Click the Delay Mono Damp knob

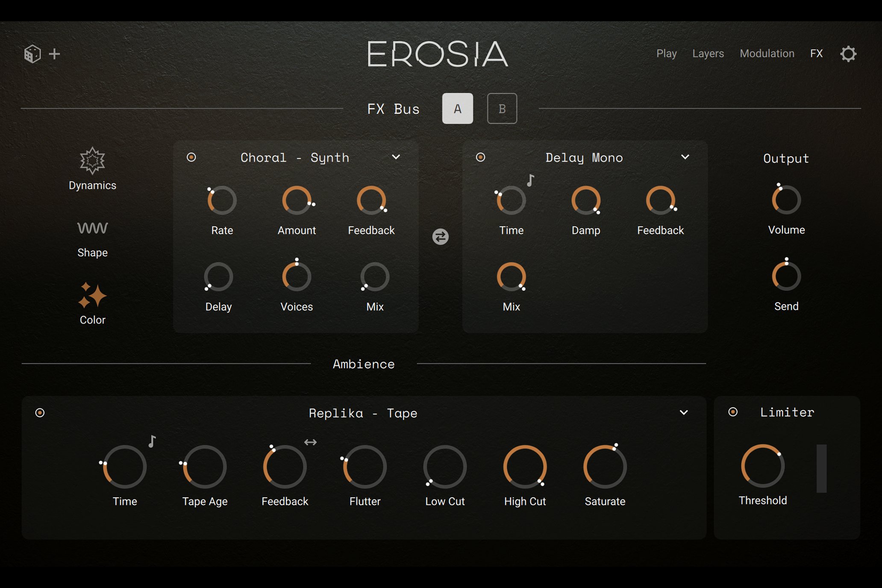click(x=586, y=200)
